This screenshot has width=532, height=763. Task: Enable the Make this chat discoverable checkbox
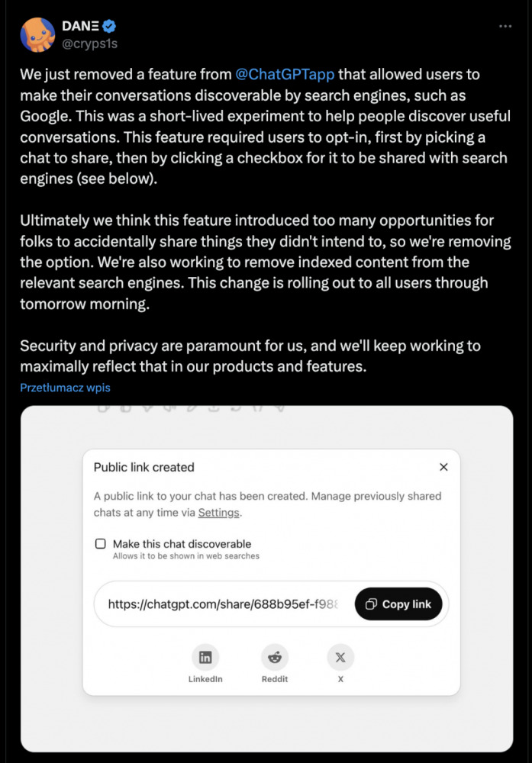(x=100, y=543)
